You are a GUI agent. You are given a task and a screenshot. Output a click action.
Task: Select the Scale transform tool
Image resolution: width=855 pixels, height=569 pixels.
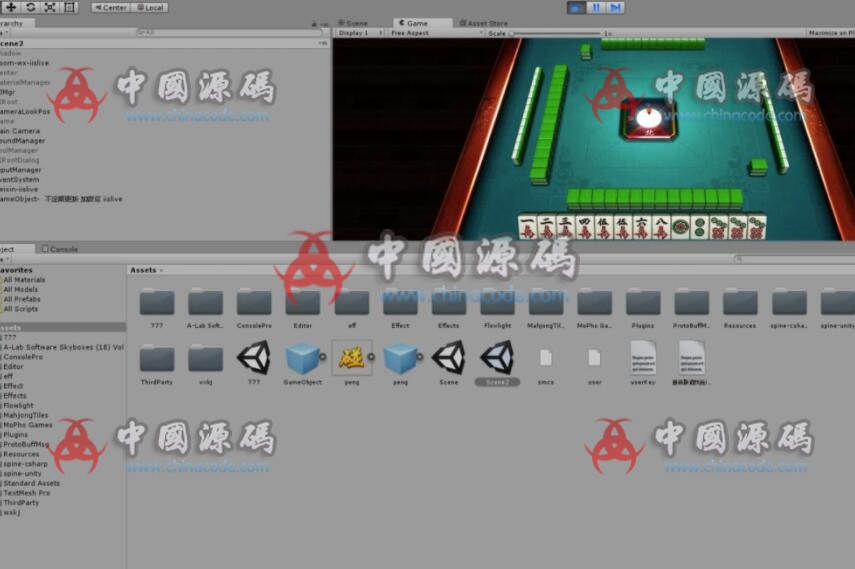click(x=50, y=7)
